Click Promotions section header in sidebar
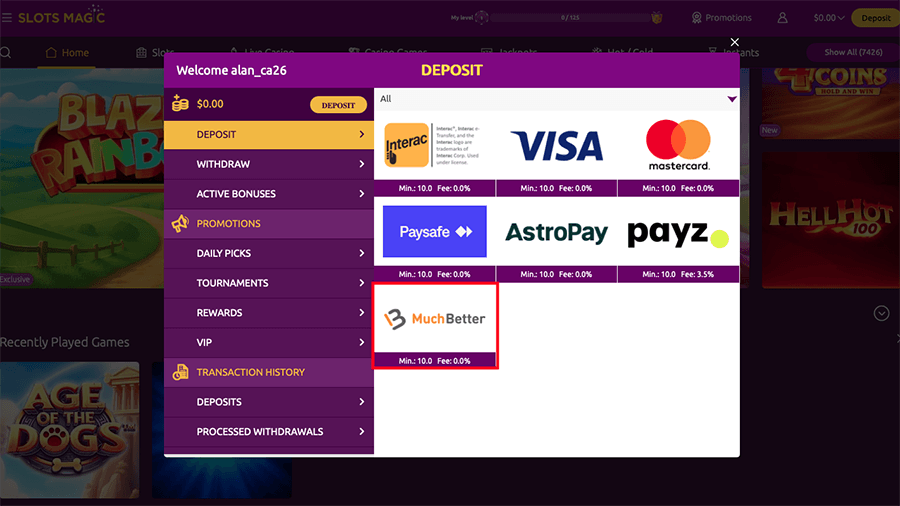Viewport: 900px width, 506px height. click(x=269, y=224)
